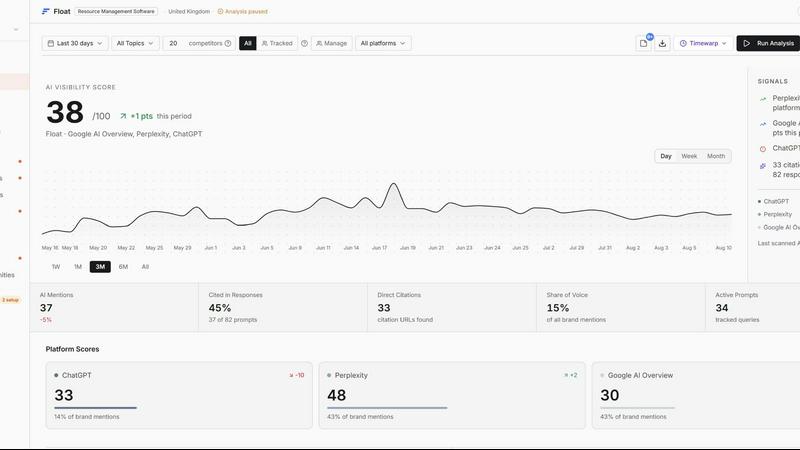Click the ChatGPT signal clock icon
This screenshot has width=800, height=450.
tap(763, 149)
